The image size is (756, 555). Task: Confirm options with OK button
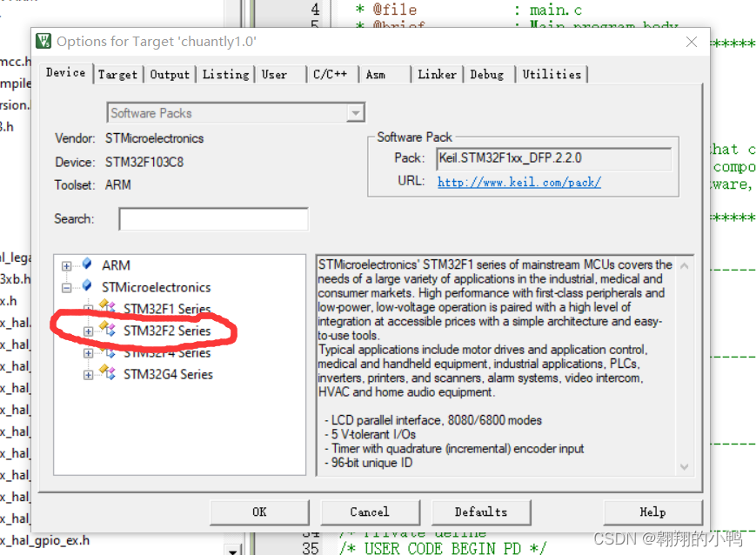click(x=259, y=512)
